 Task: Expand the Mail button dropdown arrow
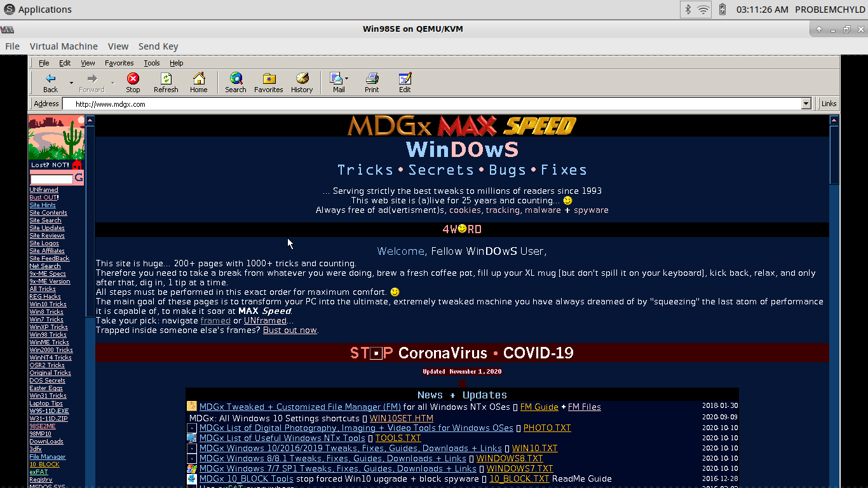347,79
